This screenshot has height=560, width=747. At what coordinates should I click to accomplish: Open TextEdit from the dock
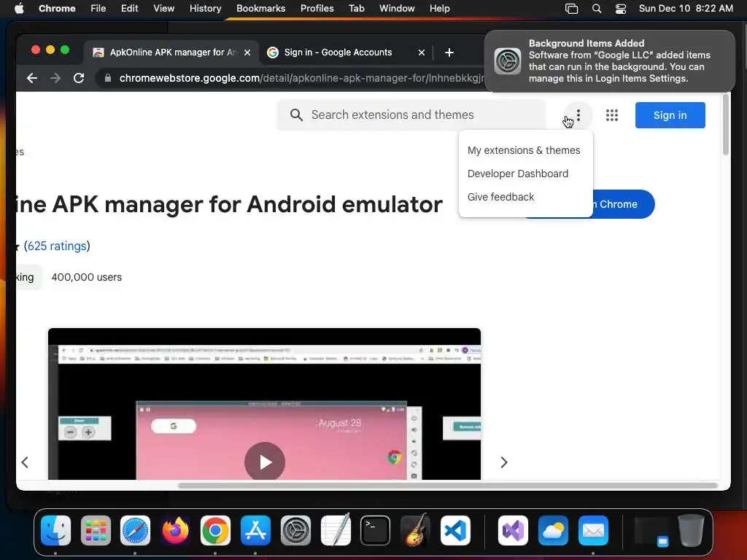[336, 530]
